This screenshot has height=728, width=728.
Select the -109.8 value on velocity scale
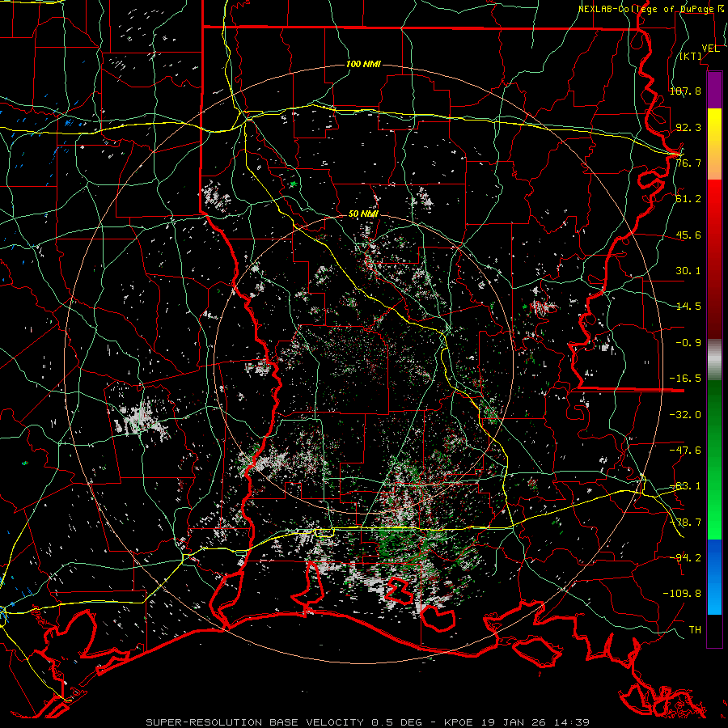pyautogui.click(x=682, y=594)
